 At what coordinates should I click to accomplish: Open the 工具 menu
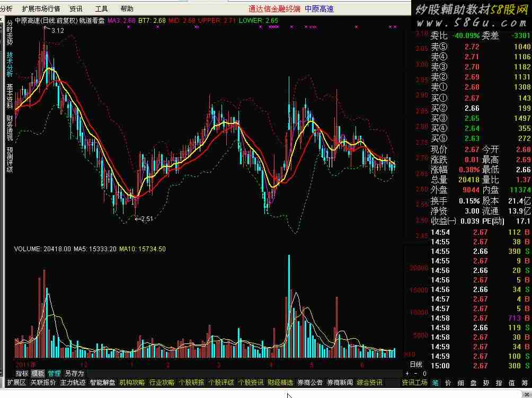pos(101,9)
